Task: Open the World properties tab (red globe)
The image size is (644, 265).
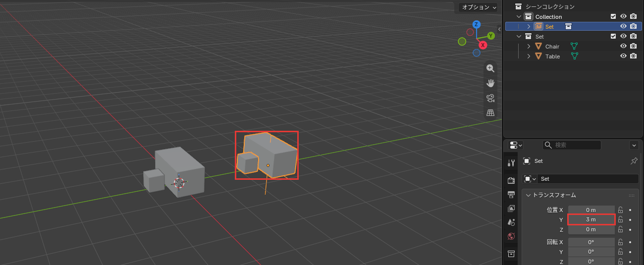Action: (x=511, y=236)
